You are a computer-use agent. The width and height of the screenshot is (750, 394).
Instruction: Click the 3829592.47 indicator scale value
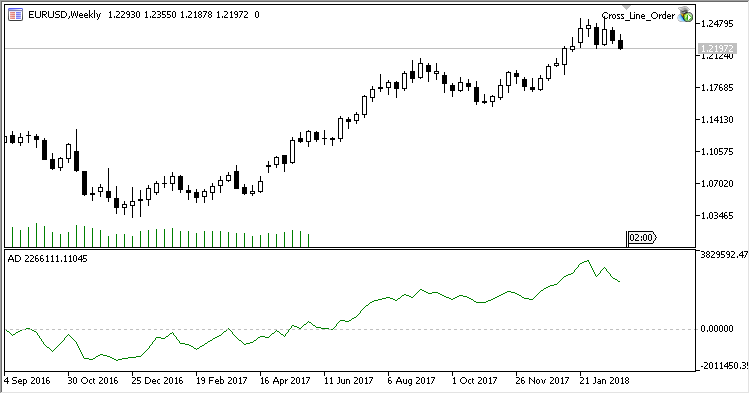tap(724, 255)
